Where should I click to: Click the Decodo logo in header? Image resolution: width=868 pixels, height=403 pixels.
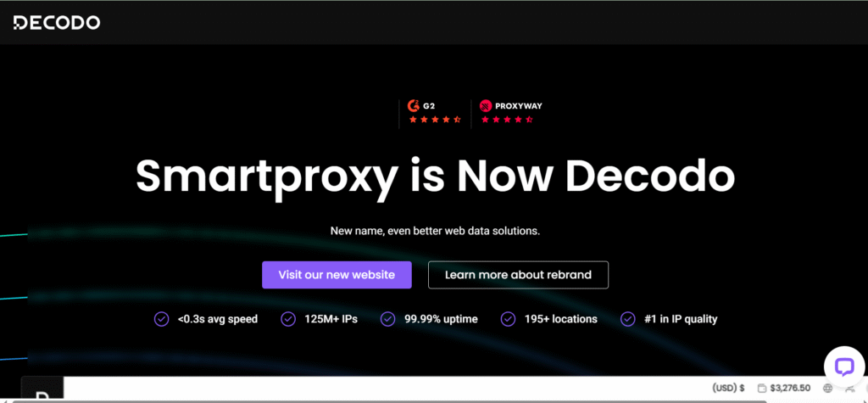(x=56, y=23)
